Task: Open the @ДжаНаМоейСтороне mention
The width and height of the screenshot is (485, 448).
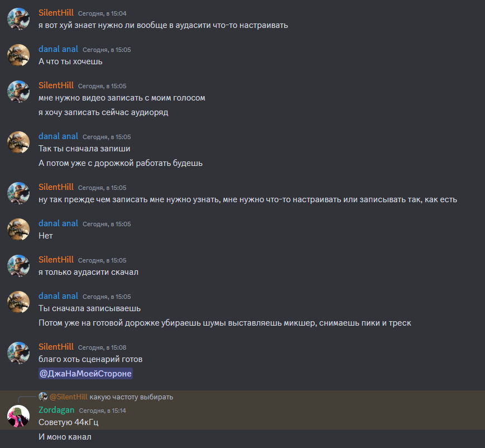Action: pos(86,373)
